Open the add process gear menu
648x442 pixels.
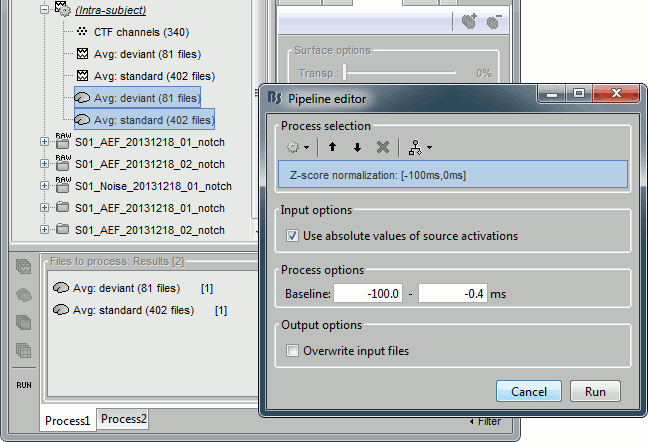[x=298, y=147]
